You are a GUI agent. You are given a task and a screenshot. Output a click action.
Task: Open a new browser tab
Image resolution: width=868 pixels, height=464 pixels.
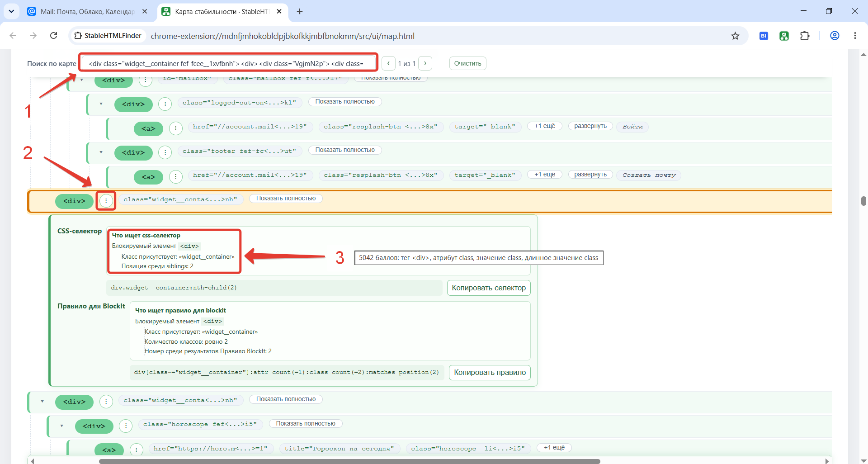point(300,11)
